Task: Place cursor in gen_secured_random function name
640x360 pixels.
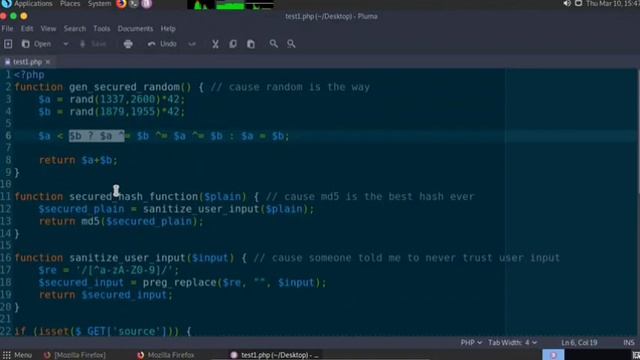Action: (x=124, y=87)
